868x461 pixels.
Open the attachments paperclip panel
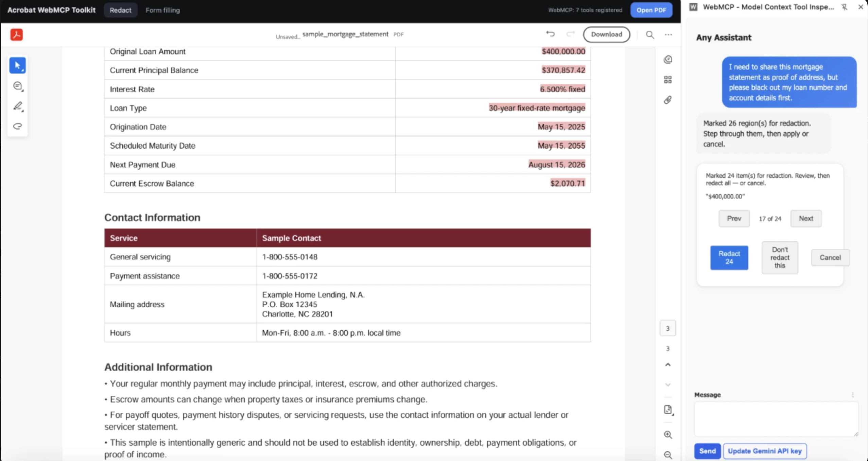click(668, 100)
